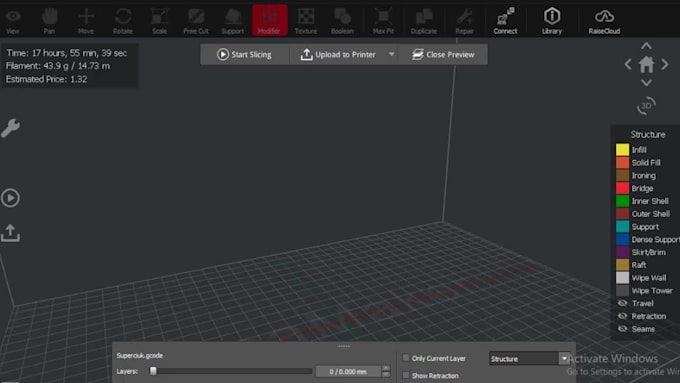This screenshot has height=383, width=680.
Task: Select the View tool
Action: pos(13,21)
